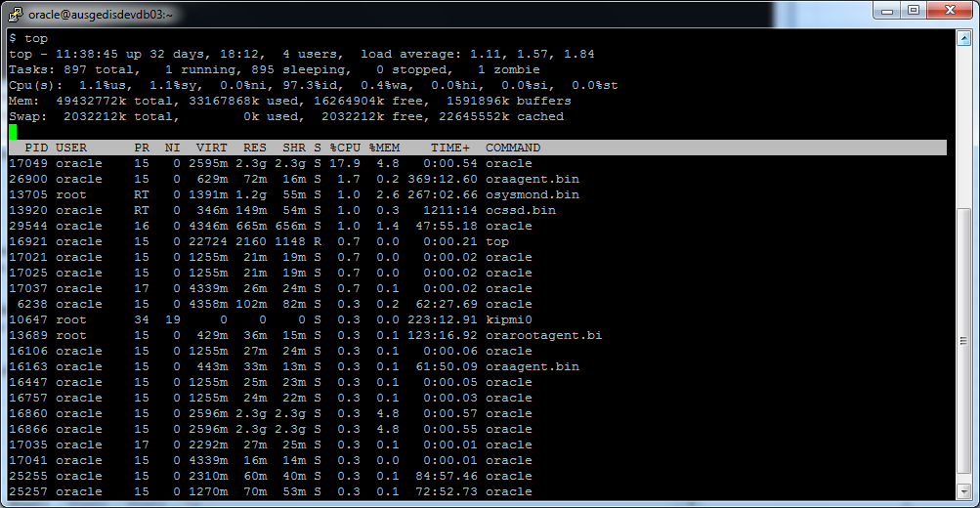This screenshot has width=980, height=508.
Task: Click the vertical scrollbar thumb
Action: click(x=963, y=342)
